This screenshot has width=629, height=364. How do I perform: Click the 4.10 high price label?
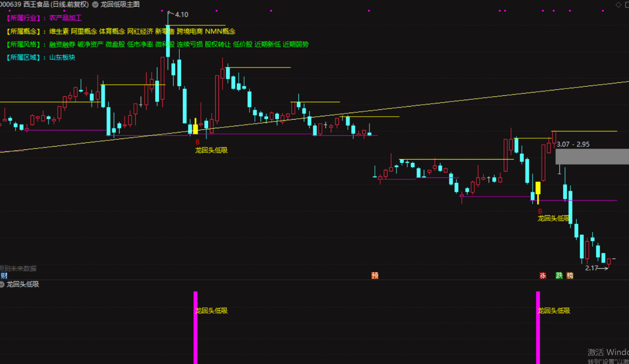[x=182, y=15]
